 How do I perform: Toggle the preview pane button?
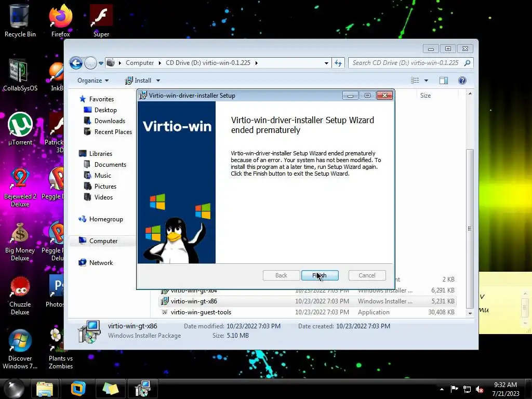pos(444,81)
